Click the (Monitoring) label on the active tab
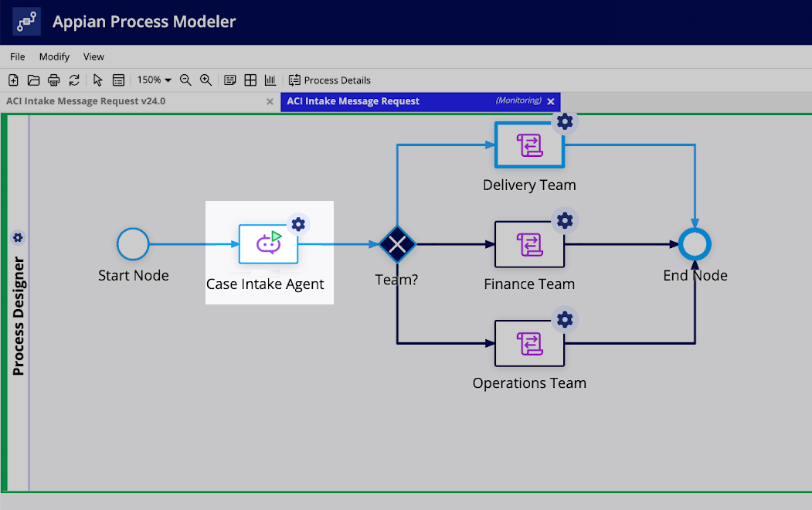The image size is (812, 510). point(518,100)
